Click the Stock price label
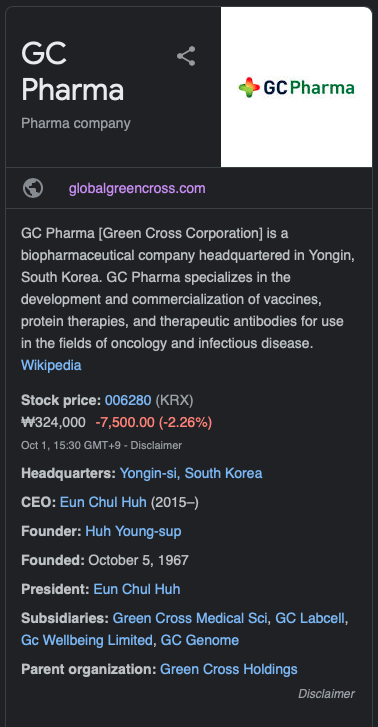This screenshot has width=378, height=727. click(x=61, y=400)
